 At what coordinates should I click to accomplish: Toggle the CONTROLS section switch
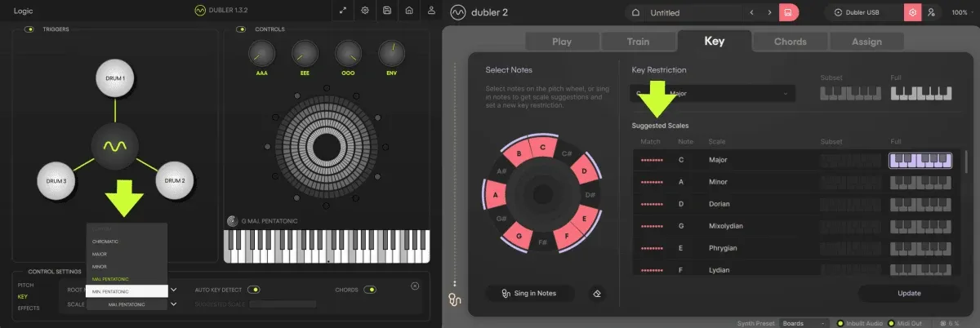coord(241,29)
